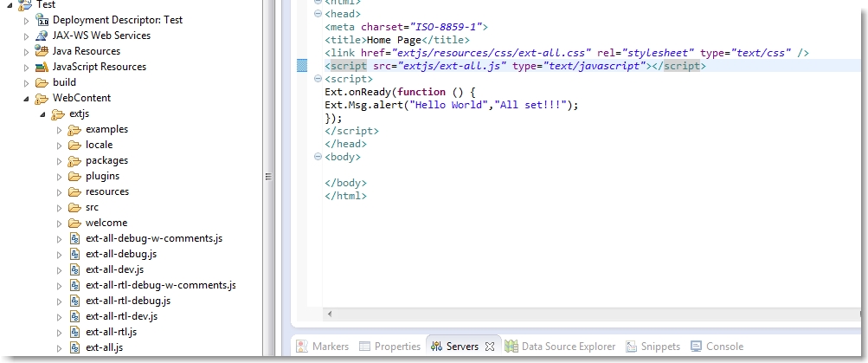Click the ext-all-rtl.js file icon
This screenshot has width=868, height=363.
pos(76,332)
